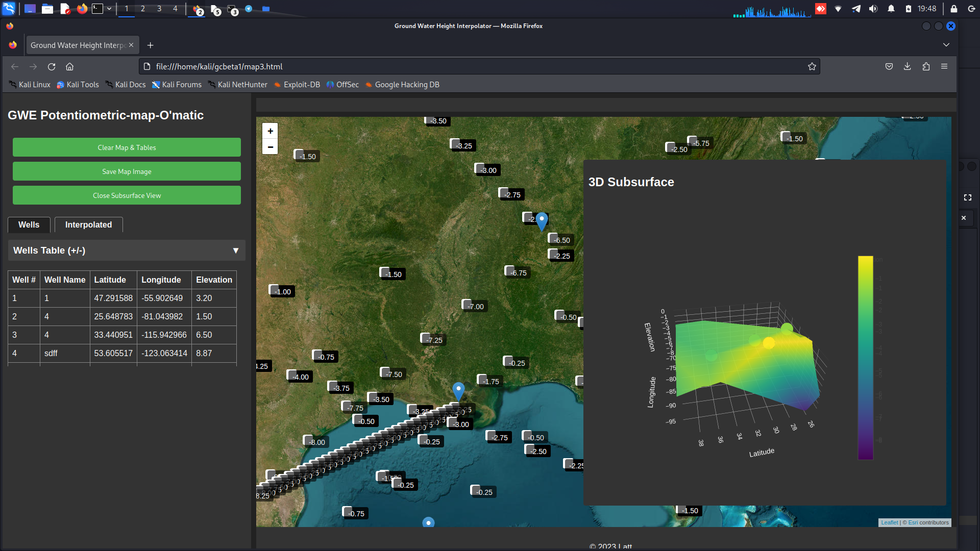Viewport: 980px width, 551px height.
Task: Click the volume icon in system tray
Action: pos(873,9)
